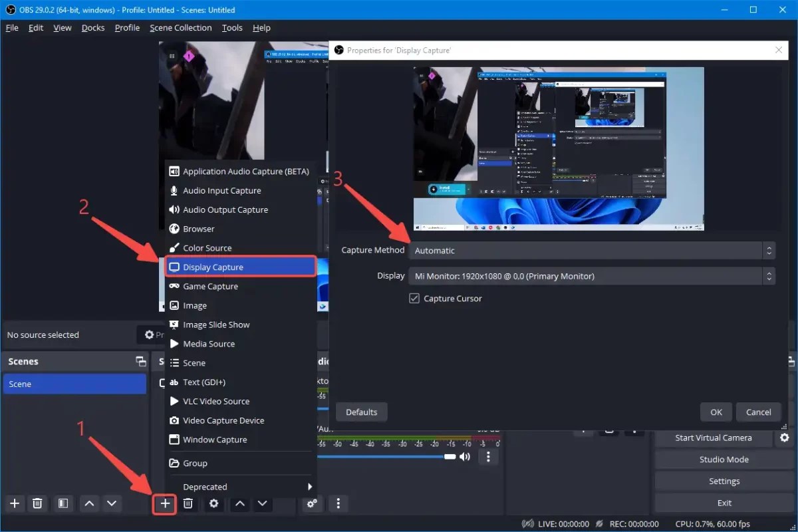Expand the Deprecated submenu

tap(206, 486)
